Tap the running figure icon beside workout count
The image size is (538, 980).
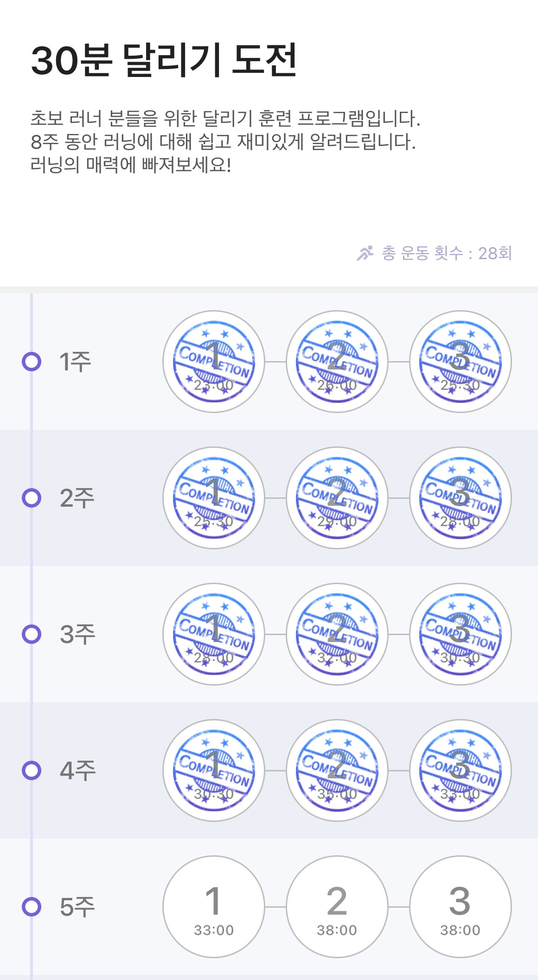tap(365, 253)
